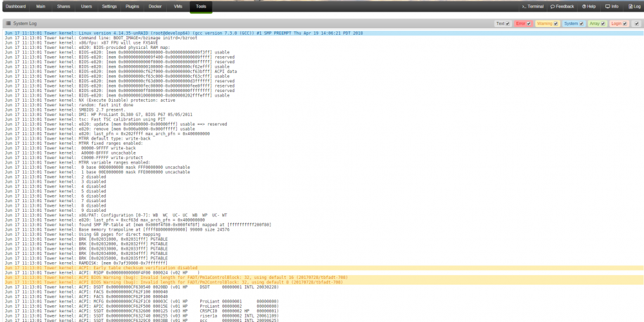Click the 'MTRR default type: write-back' line
This screenshot has width=644, height=322.
click(x=78, y=138)
